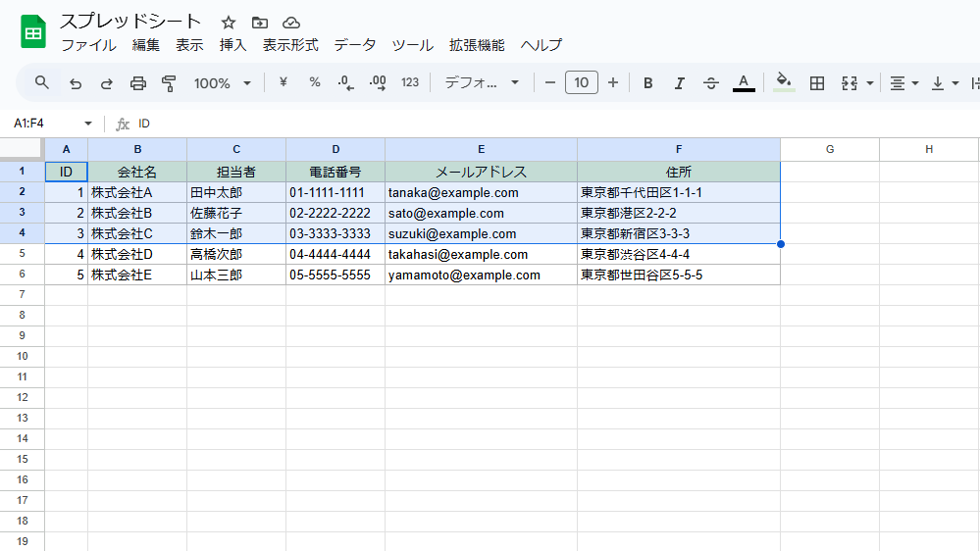Open the ファイル menu

point(88,45)
